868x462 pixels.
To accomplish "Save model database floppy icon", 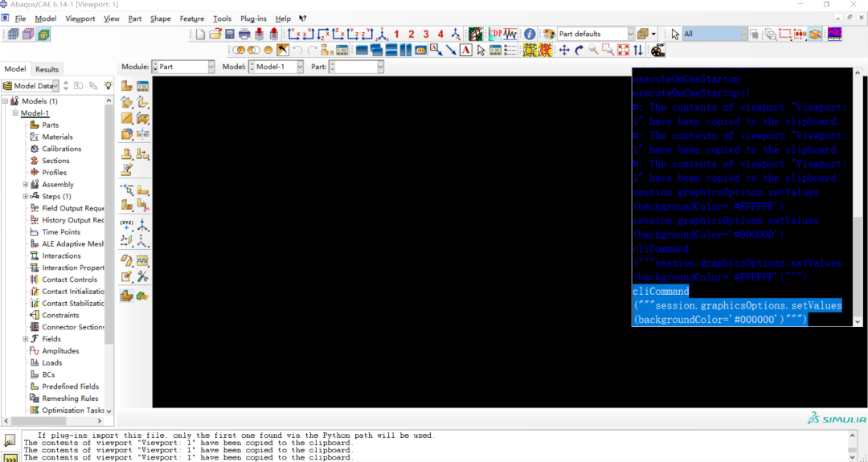I will (x=230, y=35).
